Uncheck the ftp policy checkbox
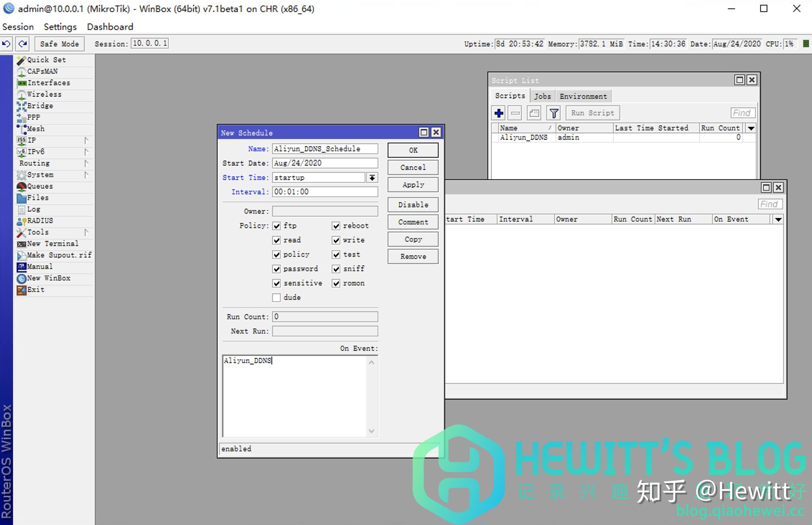812x525 pixels. pos(276,226)
